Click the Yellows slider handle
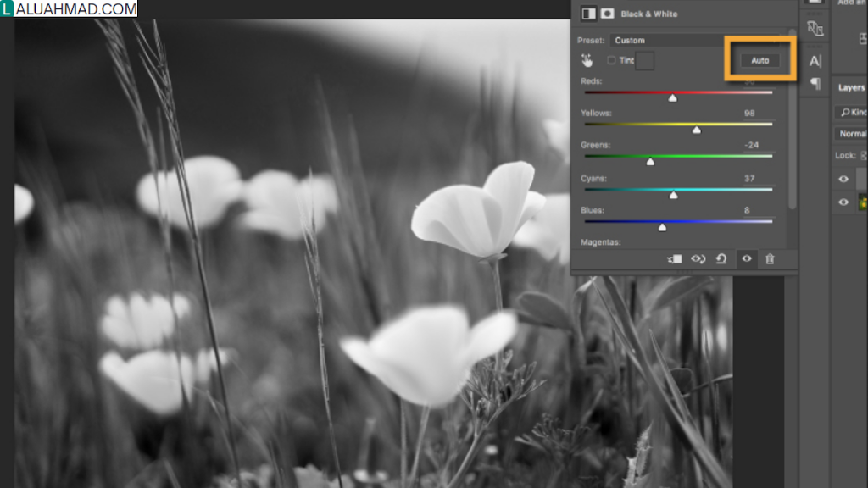The height and width of the screenshot is (488, 868). coord(697,130)
